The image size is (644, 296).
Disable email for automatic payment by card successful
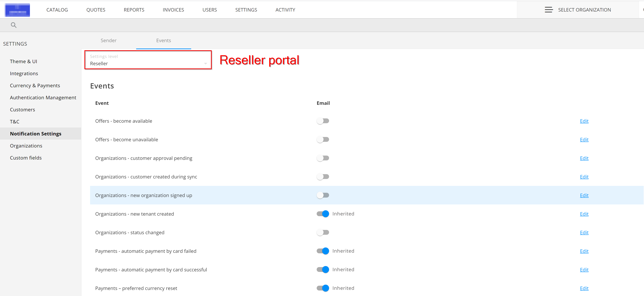pos(323,269)
